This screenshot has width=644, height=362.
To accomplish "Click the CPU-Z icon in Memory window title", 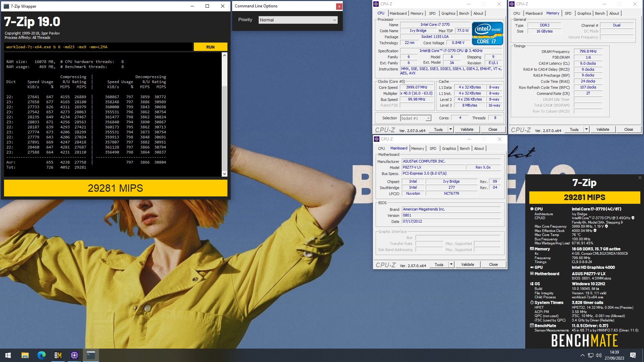I will [x=512, y=4].
